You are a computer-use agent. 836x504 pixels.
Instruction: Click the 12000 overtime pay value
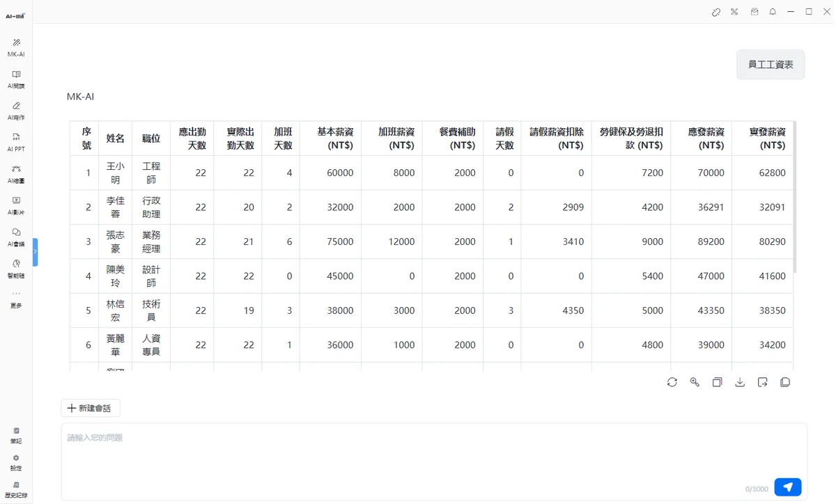coord(401,242)
